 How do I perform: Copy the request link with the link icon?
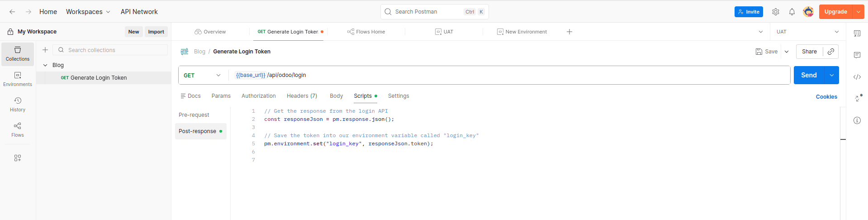[831, 52]
